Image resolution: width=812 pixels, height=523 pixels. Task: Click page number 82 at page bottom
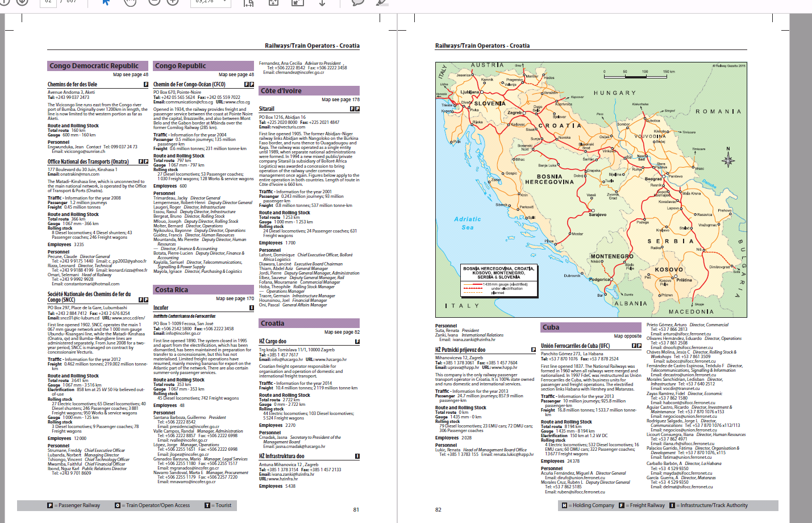click(x=438, y=509)
